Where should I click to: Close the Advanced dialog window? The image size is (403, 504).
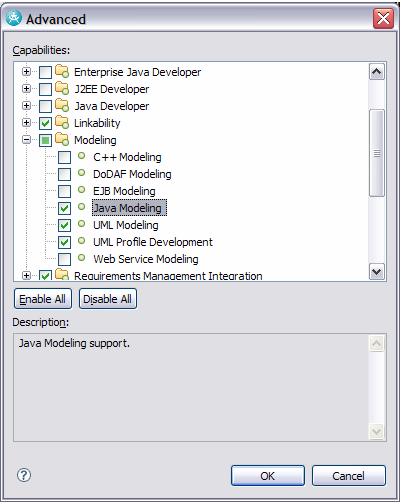tap(383, 18)
